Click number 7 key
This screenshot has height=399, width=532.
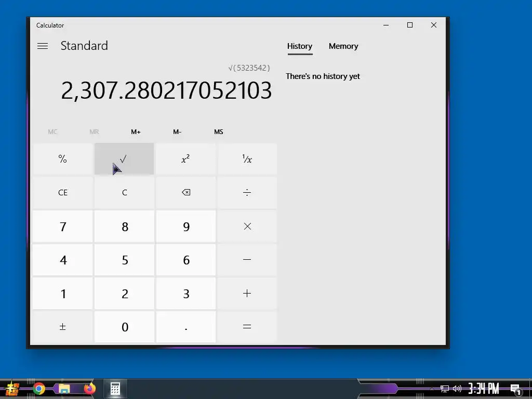pyautogui.click(x=63, y=227)
